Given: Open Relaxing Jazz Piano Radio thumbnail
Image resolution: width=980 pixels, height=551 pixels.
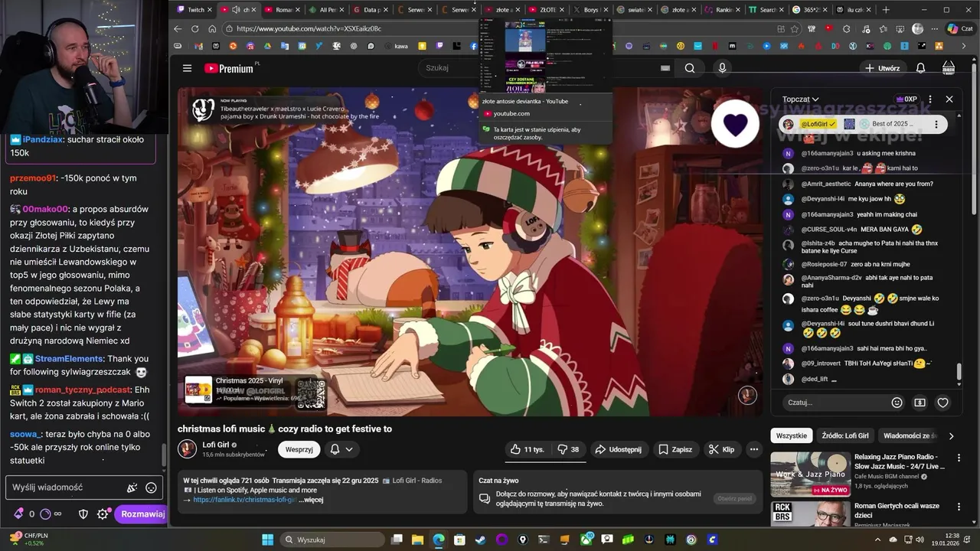Looking at the screenshot, I should (x=810, y=474).
